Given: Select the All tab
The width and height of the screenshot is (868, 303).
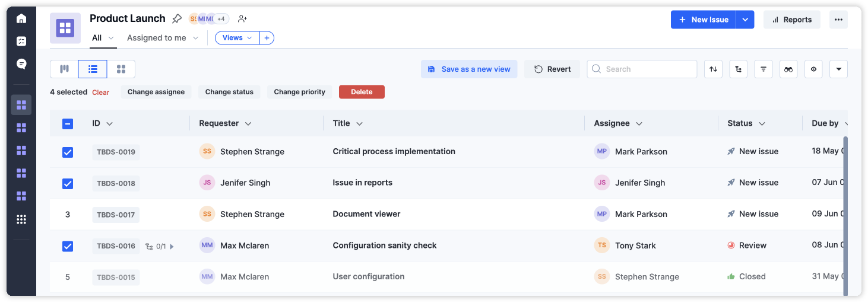Looking at the screenshot, I should pos(97,38).
